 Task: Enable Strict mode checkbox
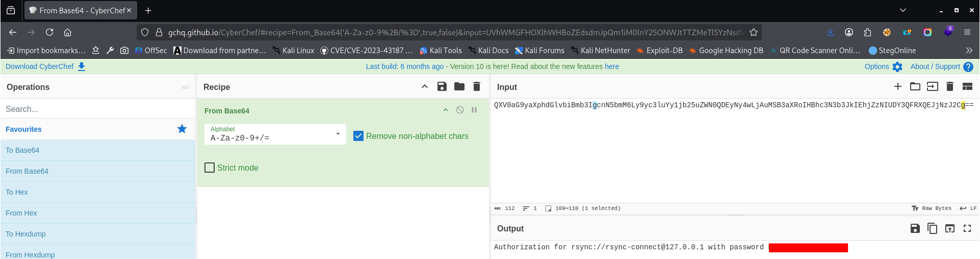(210, 168)
